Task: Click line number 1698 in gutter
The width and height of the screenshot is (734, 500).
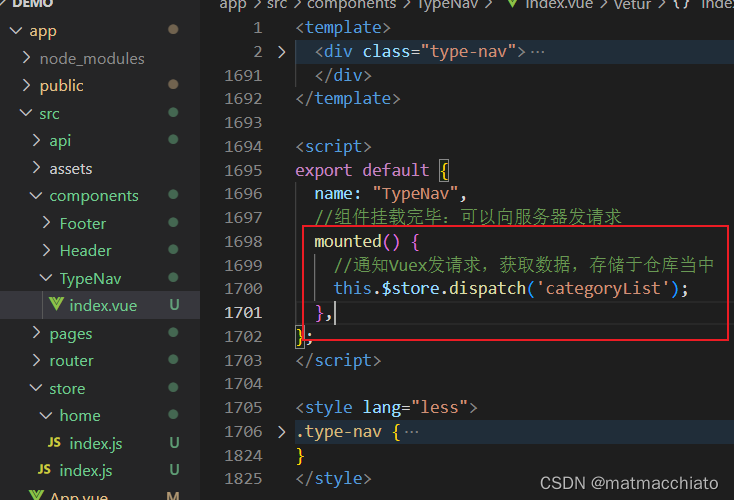Action: point(243,242)
